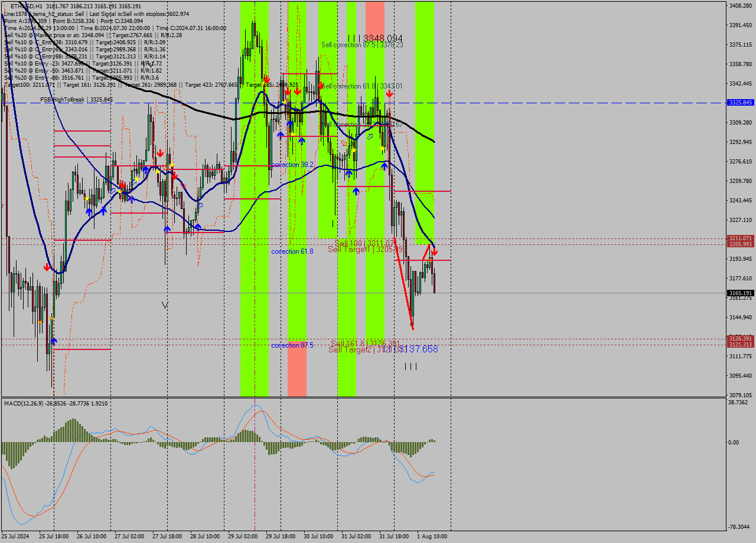Screen dimensions: 756x543
Task: Click the 'Sell correction 87.5 | 3378.23' label
Action: point(362,45)
